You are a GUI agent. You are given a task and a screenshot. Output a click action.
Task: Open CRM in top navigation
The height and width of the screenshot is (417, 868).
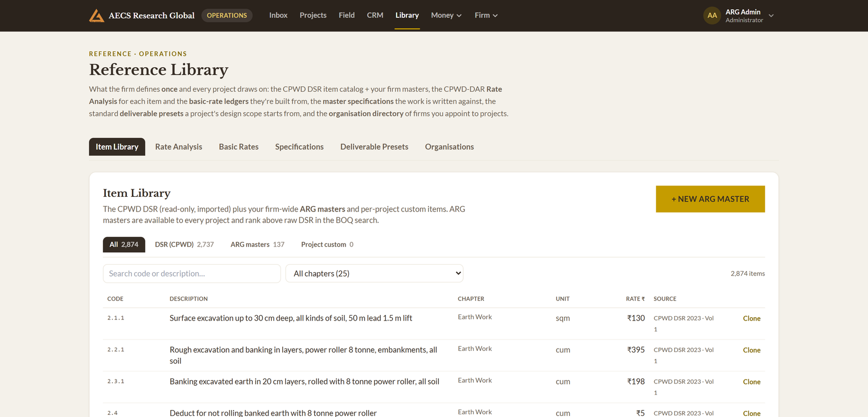click(375, 15)
